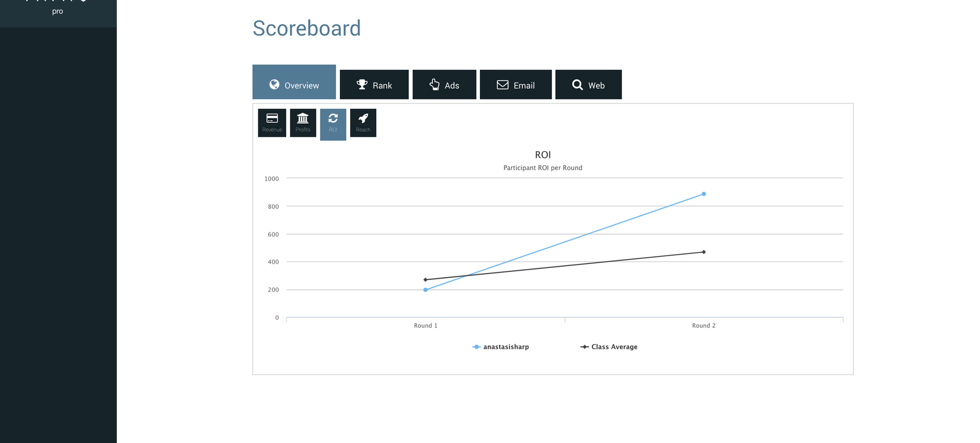Click Class Average Round 1 data point

click(425, 280)
